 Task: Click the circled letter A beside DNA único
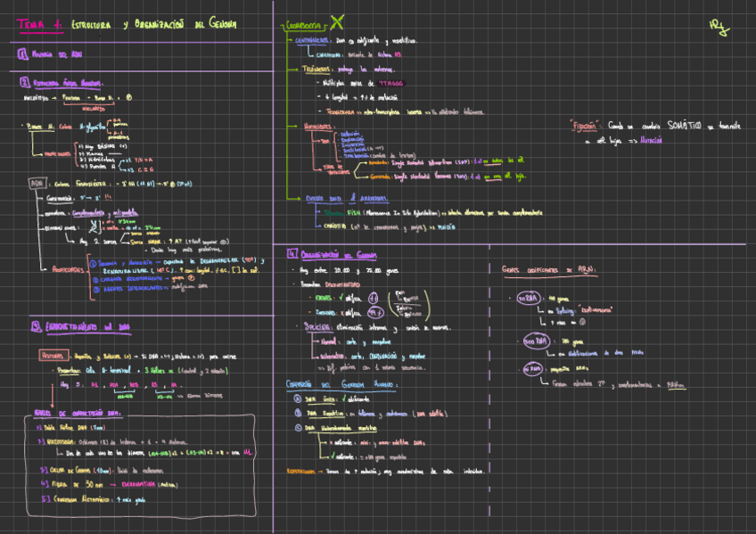click(298, 398)
